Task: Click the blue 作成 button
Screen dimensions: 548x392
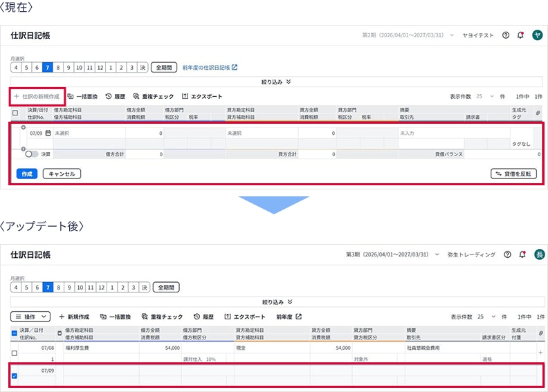Action: point(27,174)
